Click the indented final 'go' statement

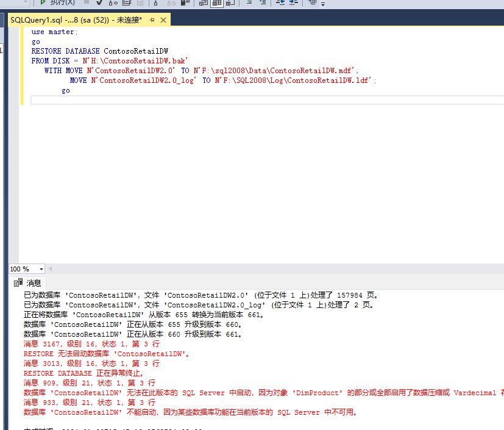(66, 91)
